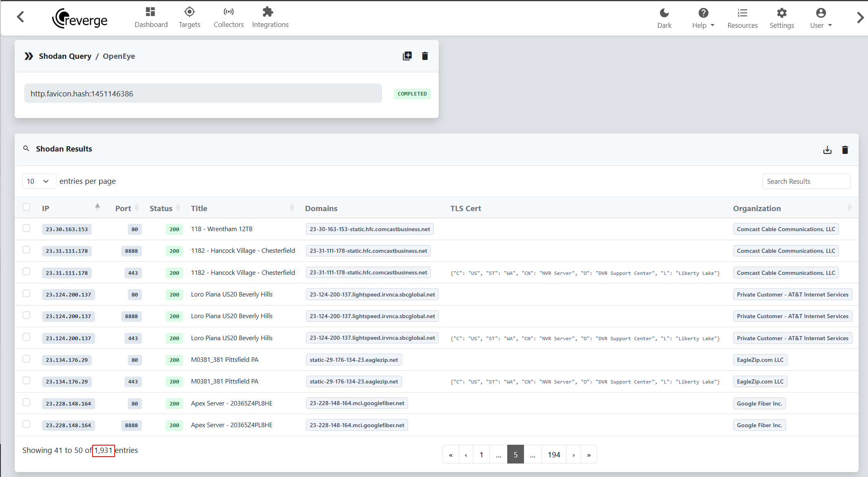Jump to the last page of results

[589, 455]
